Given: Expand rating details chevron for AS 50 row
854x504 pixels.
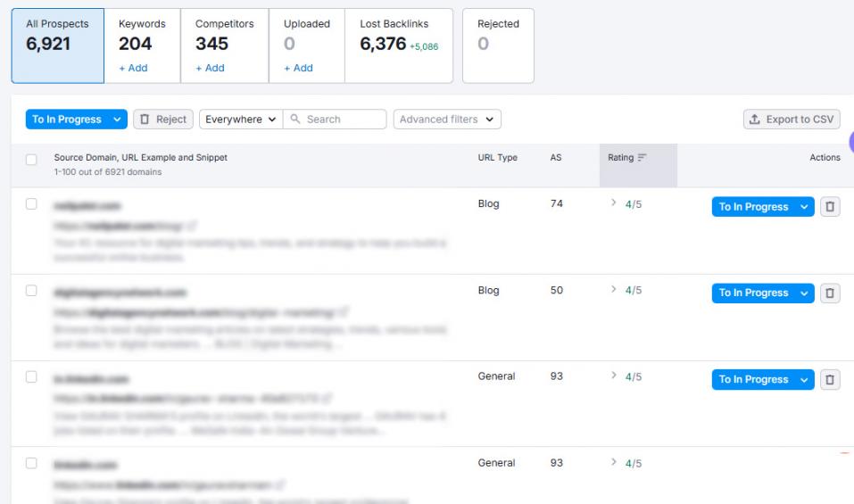Looking at the screenshot, I should (613, 291).
